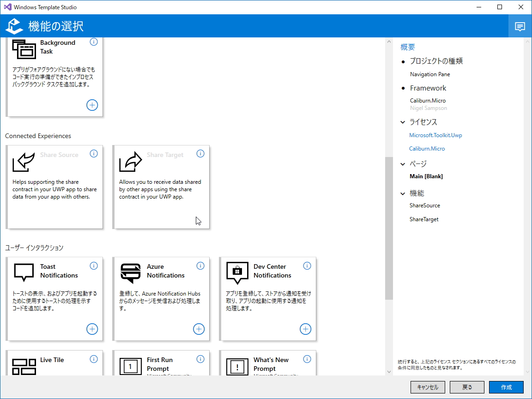Open info for Live Tile
Viewport: 532px width, 399px height.
point(94,359)
